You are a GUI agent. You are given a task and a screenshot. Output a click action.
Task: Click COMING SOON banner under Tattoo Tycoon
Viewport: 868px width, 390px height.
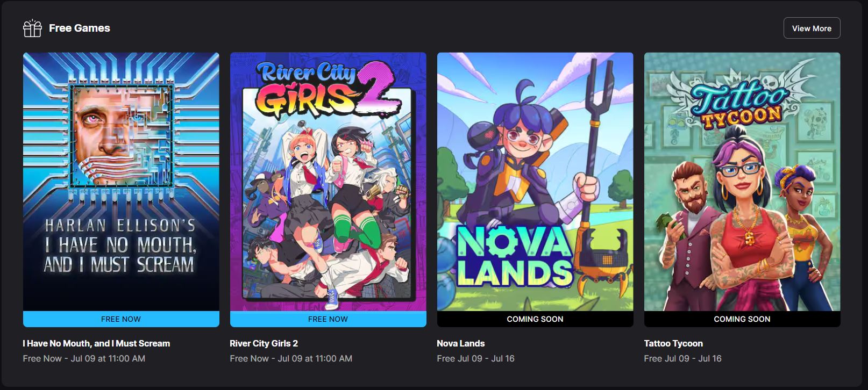[x=742, y=319]
